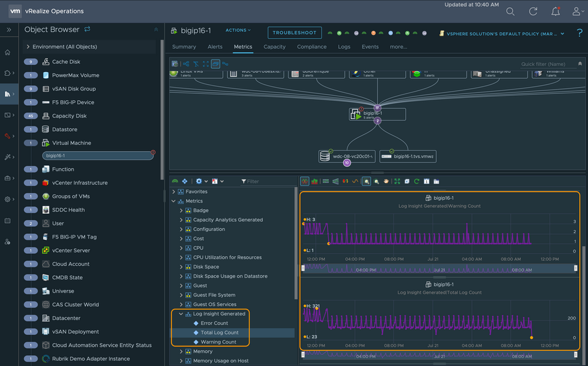Open the search magnifier in the top bar

click(510, 11)
